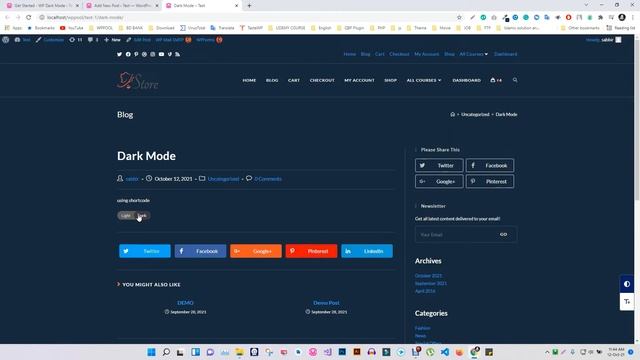This screenshot has height=360, width=640.
Task: Share post via blue Twitter button
Action: tap(145, 251)
